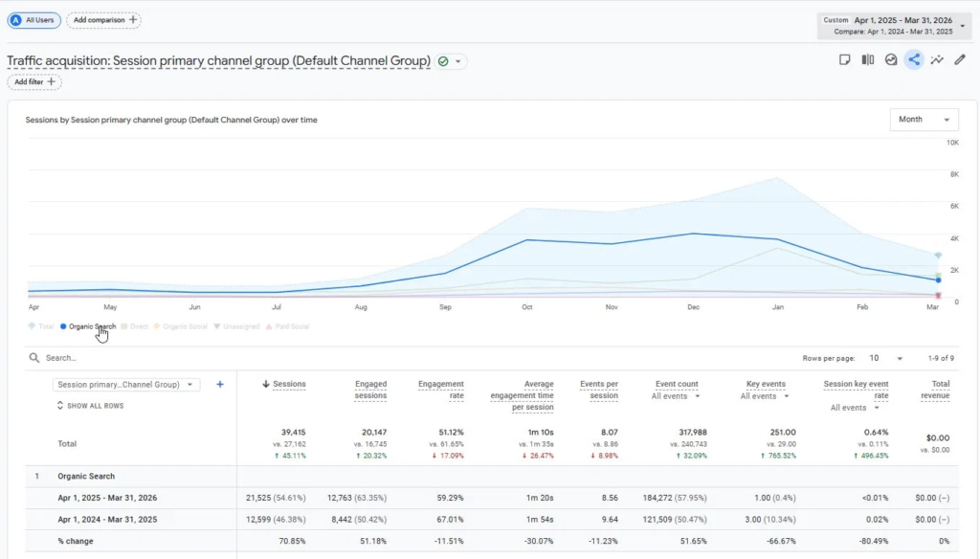Click the green report status checkmark
Image resolution: width=980 pixels, height=559 pixels.
click(x=443, y=61)
